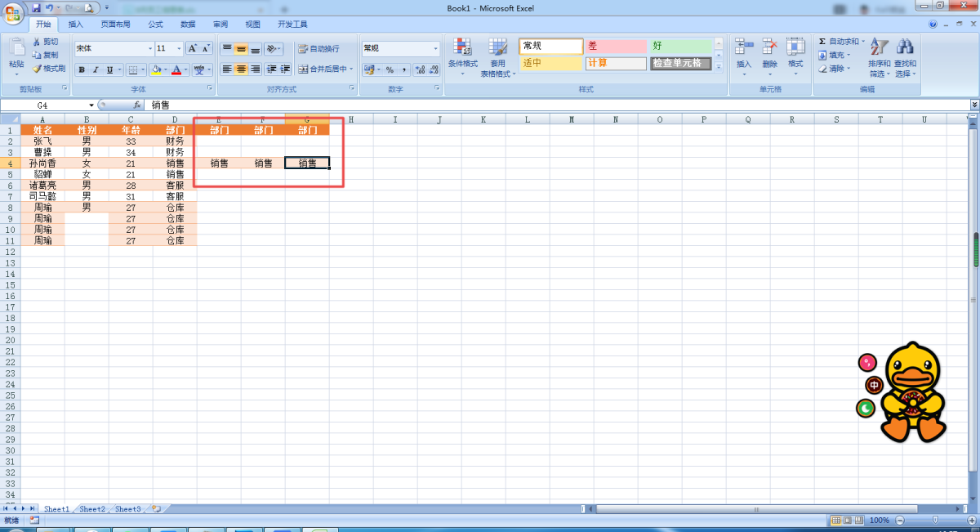
Task: Toggle Italic formatting
Action: click(x=96, y=69)
